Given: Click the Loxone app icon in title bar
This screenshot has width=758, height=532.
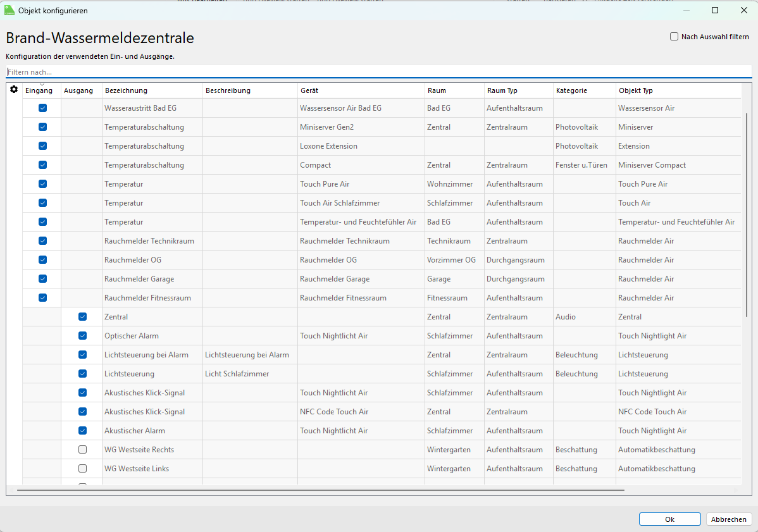Looking at the screenshot, I should (9, 10).
